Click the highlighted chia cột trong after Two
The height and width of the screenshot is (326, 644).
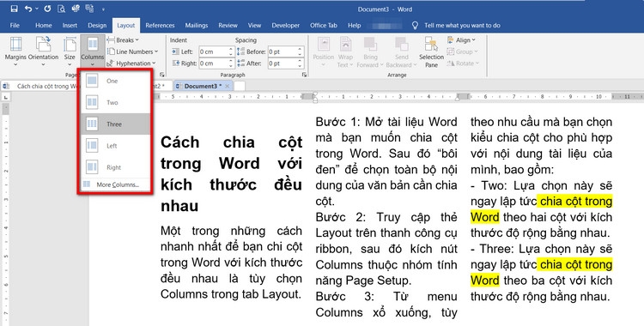(x=576, y=202)
